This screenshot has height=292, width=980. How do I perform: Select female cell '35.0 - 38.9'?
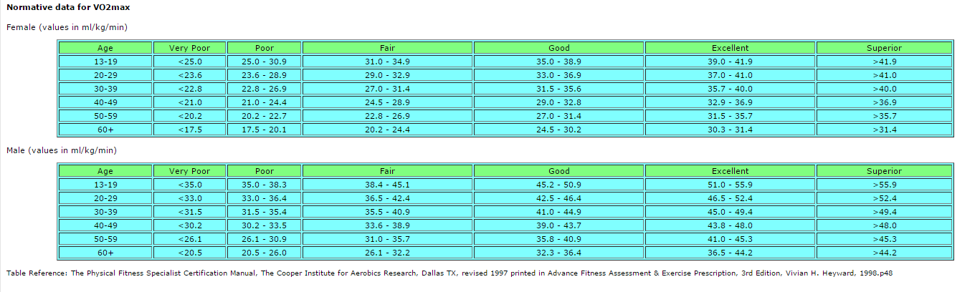click(559, 62)
